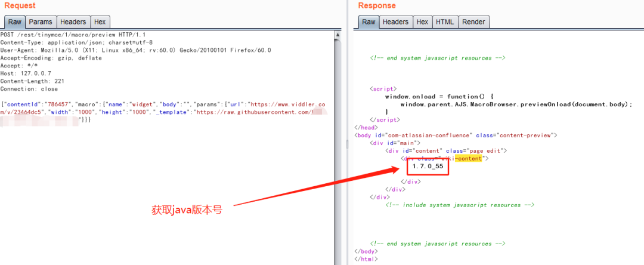Open the Request Hex tab
The width and height of the screenshot is (644, 265).
point(100,21)
